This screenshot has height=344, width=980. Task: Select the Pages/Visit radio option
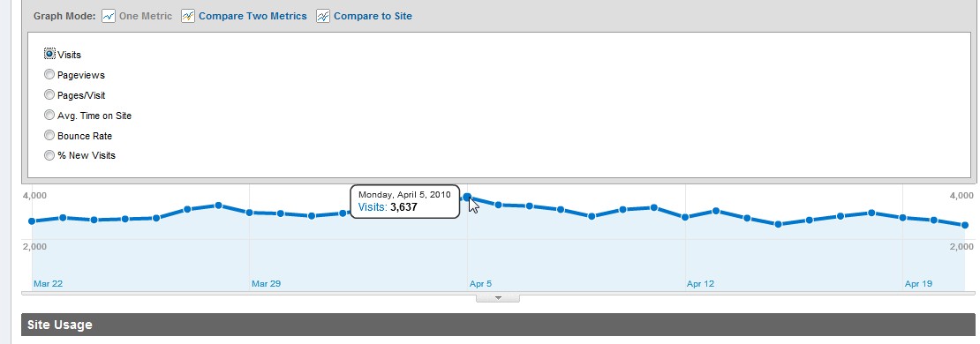click(49, 95)
